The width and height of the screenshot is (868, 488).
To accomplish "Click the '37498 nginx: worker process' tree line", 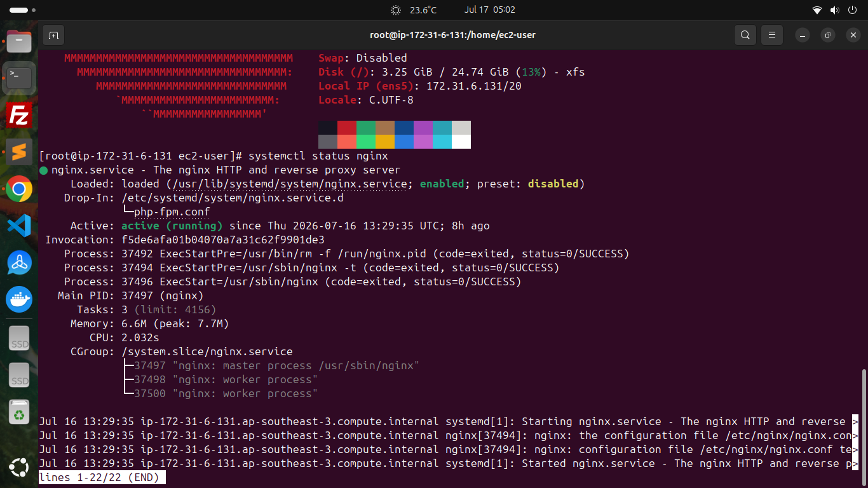I will [x=226, y=379].
